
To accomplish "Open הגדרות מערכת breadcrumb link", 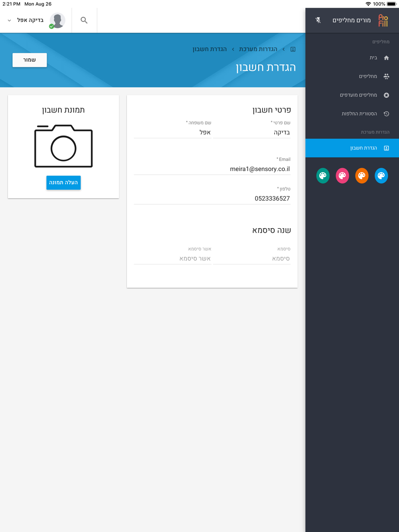I will coord(258,49).
